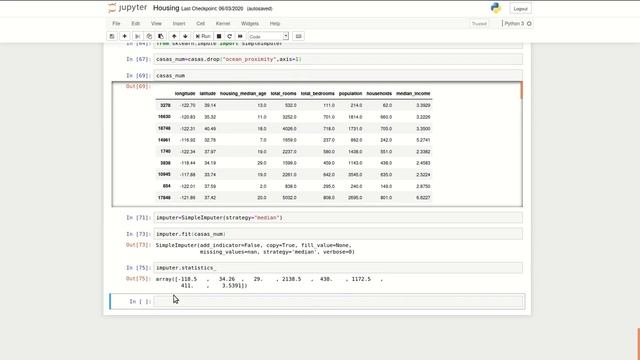Click the Housing notebook title
Viewport: 640px width, 360px height.
[166, 8]
